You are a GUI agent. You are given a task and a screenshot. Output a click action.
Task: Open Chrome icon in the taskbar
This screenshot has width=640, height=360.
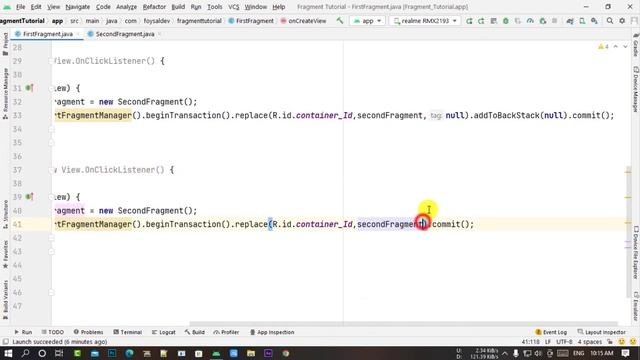click(286, 353)
